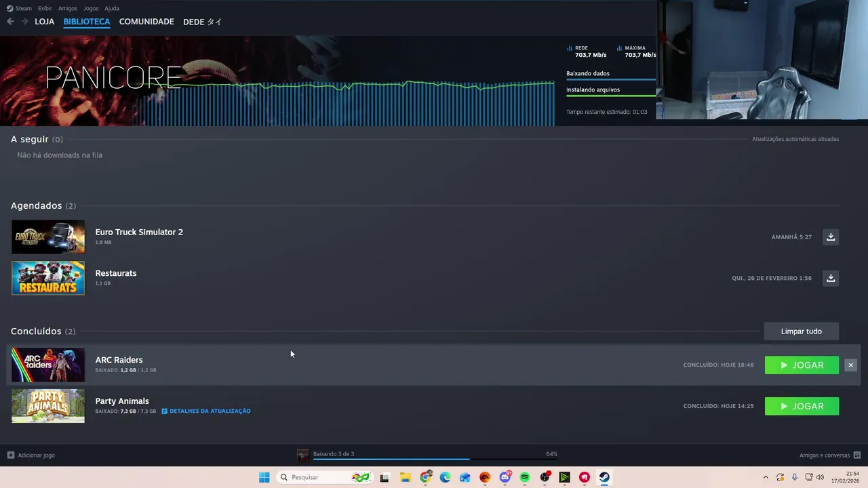Open Spotify from the taskbar

click(525, 477)
